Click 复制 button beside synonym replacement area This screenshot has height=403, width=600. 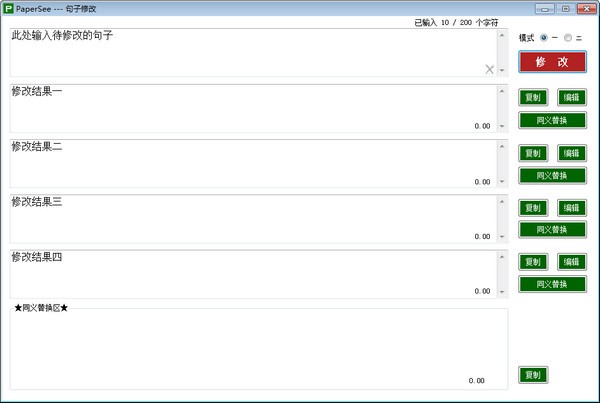click(533, 375)
